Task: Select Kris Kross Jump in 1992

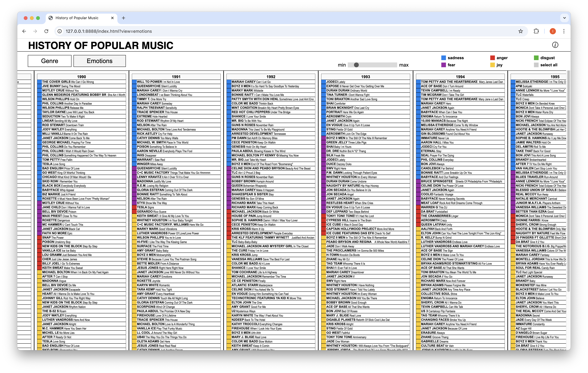Action: point(271,255)
